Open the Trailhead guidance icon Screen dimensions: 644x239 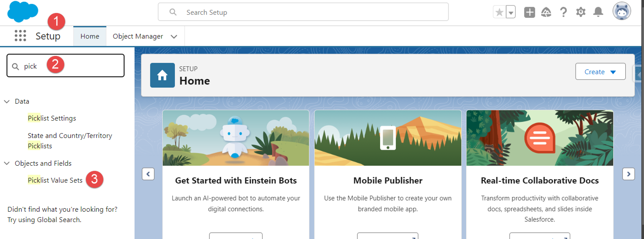pos(546,12)
